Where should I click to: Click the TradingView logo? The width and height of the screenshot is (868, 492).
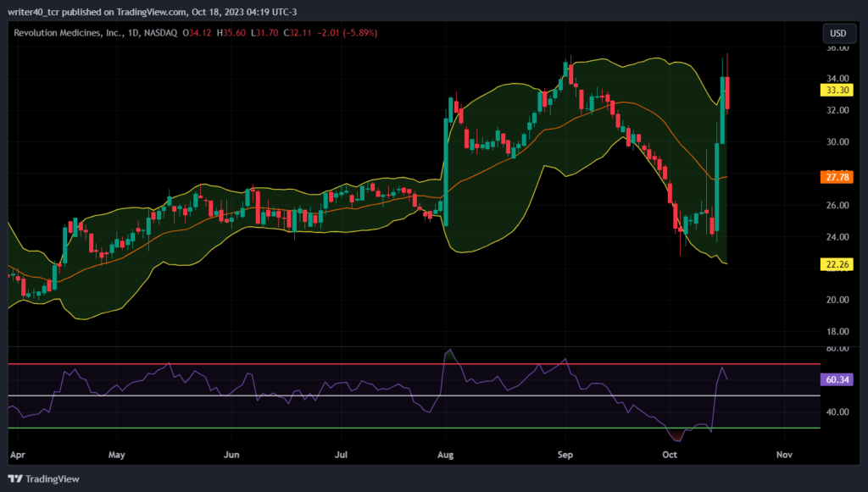44,478
